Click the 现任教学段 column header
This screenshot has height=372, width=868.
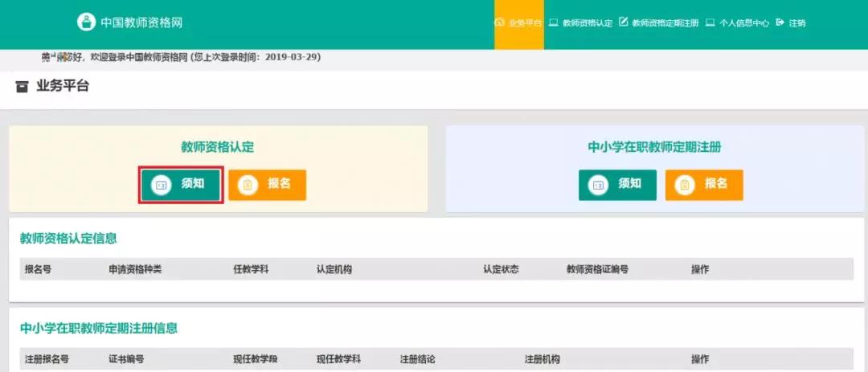[x=256, y=359]
